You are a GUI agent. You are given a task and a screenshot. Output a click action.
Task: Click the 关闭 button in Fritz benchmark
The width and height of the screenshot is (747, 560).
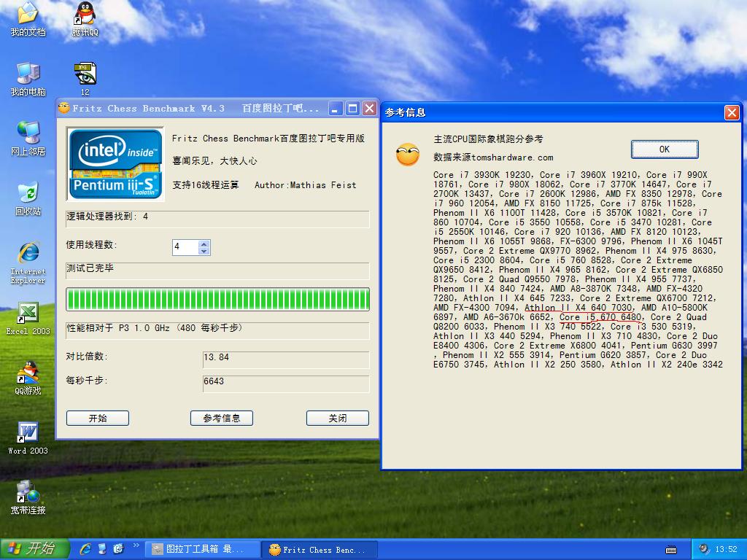tap(337, 418)
